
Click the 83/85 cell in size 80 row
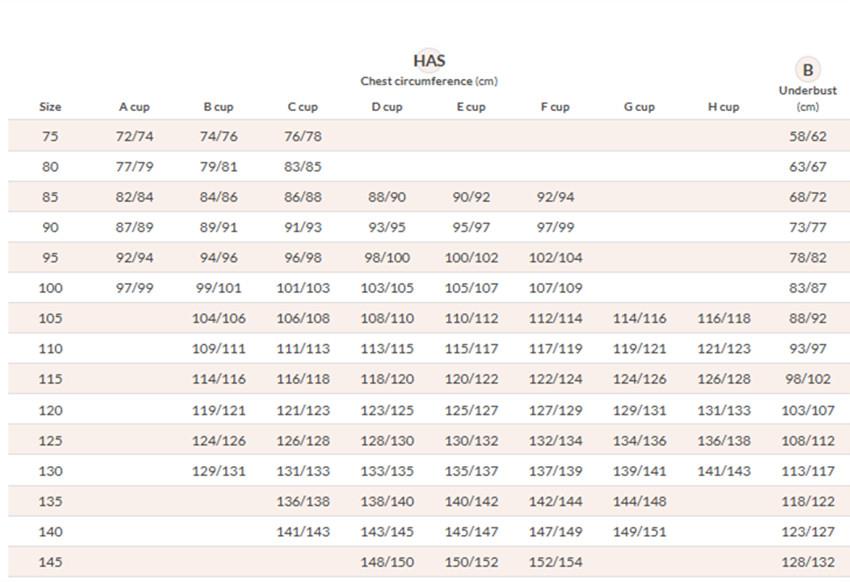click(x=303, y=167)
